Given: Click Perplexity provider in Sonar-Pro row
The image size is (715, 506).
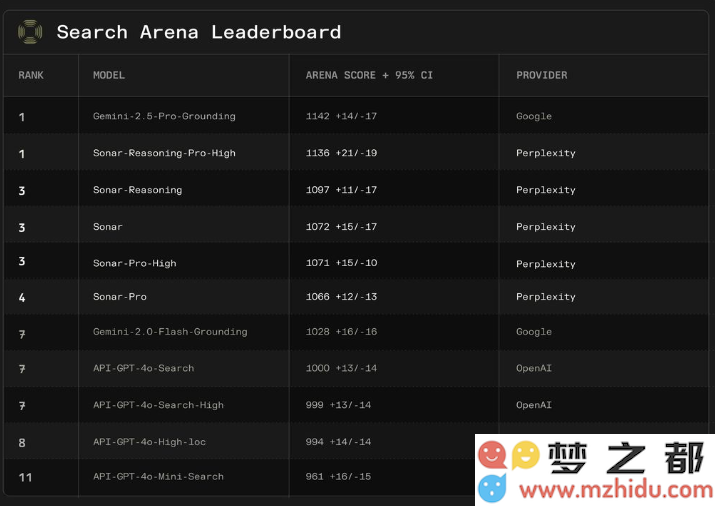Looking at the screenshot, I should [x=545, y=297].
